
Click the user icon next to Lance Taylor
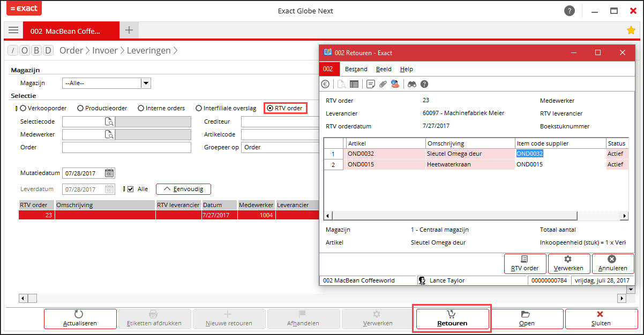click(x=422, y=280)
